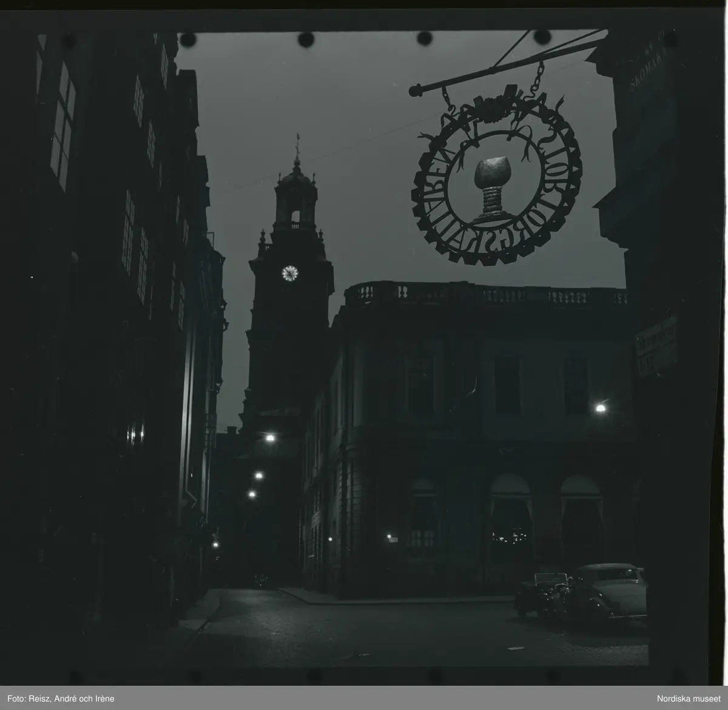The width and height of the screenshot is (728, 710).
Task: Click the rooftop balustrade of the building
Action: tap(485, 296)
